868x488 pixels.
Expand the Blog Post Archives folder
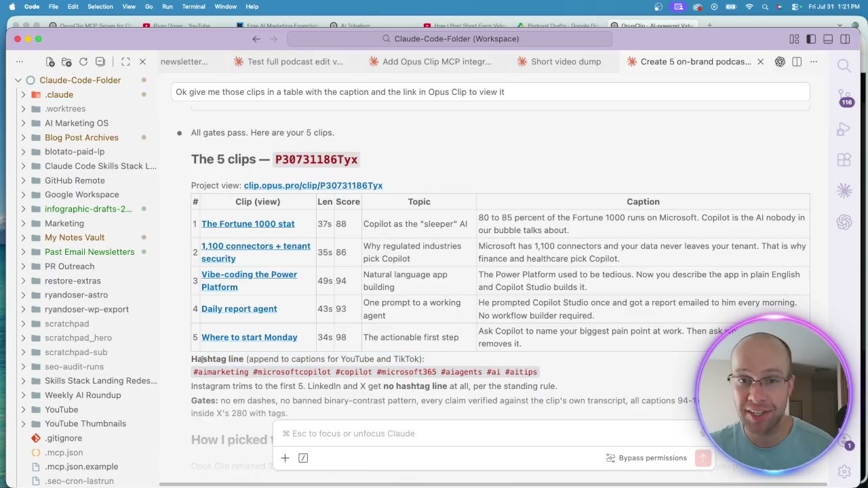(x=24, y=138)
